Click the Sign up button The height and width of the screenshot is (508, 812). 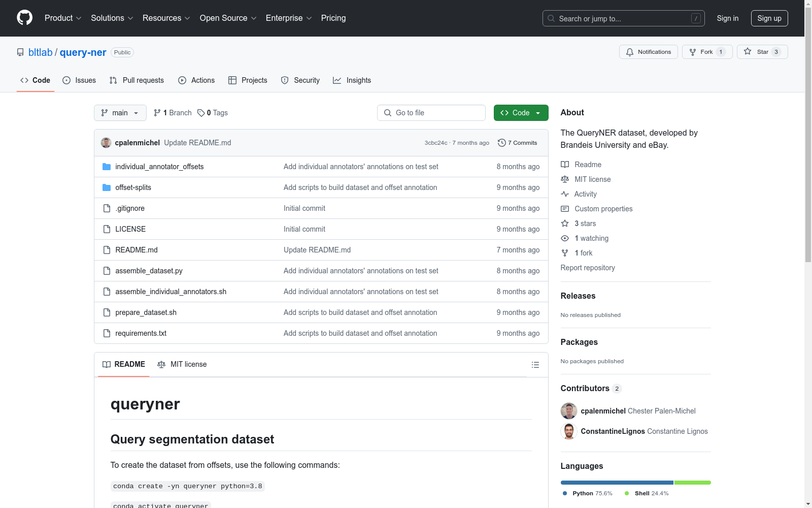coord(769,18)
